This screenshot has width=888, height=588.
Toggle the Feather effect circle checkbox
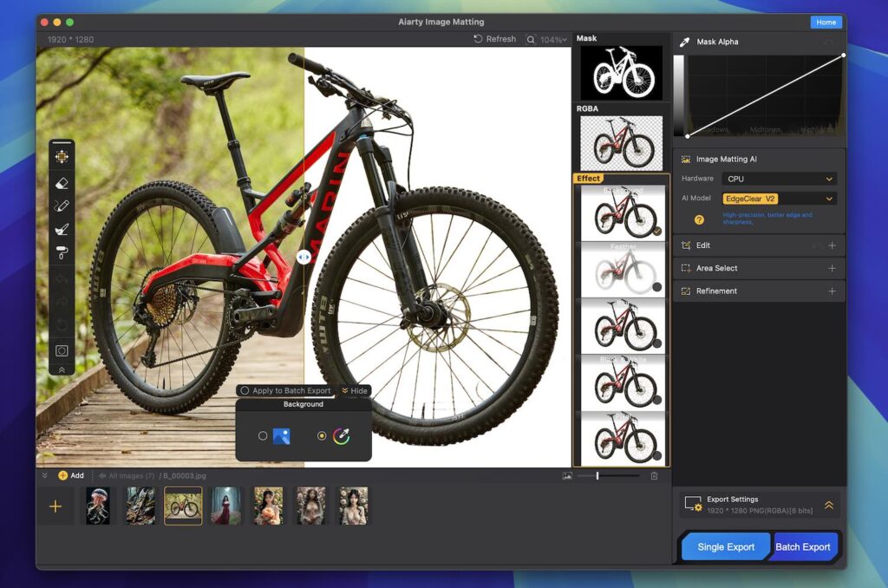click(657, 287)
